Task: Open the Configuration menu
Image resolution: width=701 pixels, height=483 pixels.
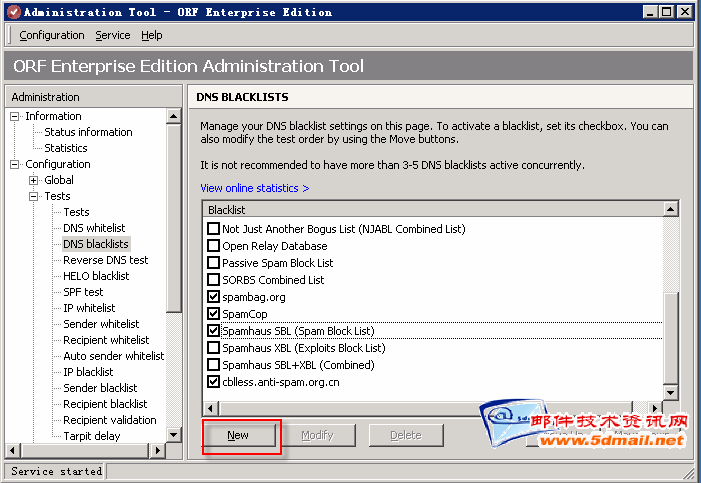Action: point(52,35)
